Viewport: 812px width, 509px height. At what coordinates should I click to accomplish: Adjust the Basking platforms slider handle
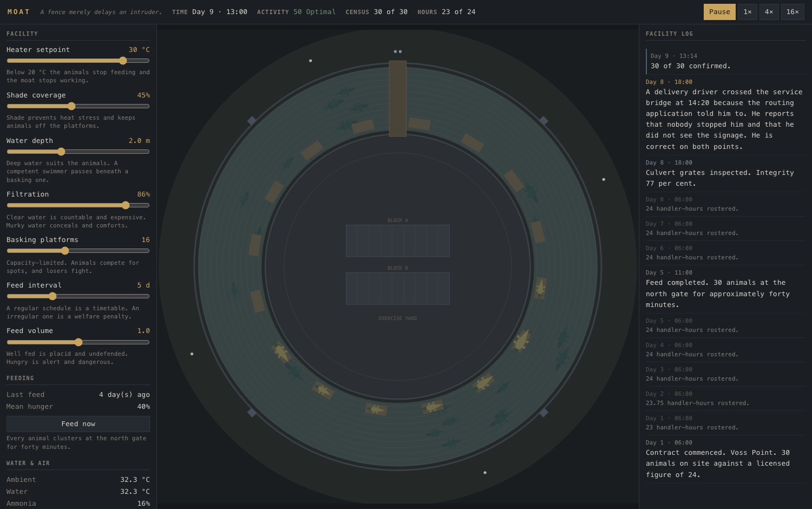tap(65, 251)
